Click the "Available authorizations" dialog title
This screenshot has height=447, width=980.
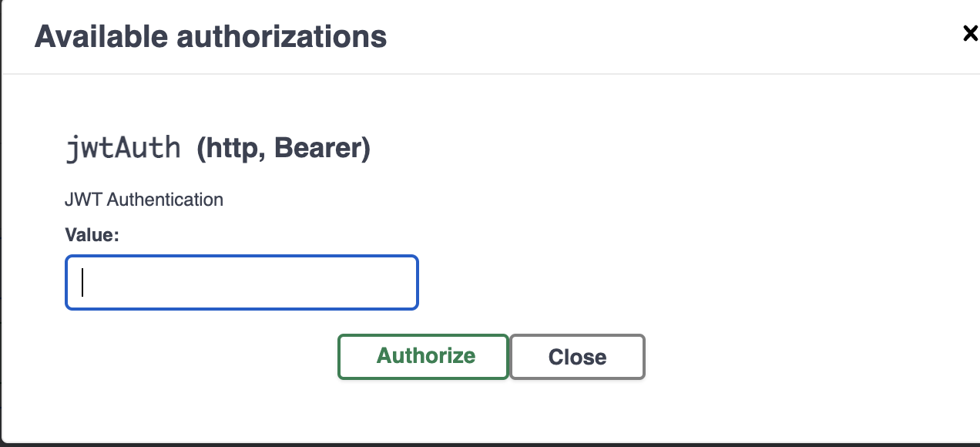tap(210, 36)
